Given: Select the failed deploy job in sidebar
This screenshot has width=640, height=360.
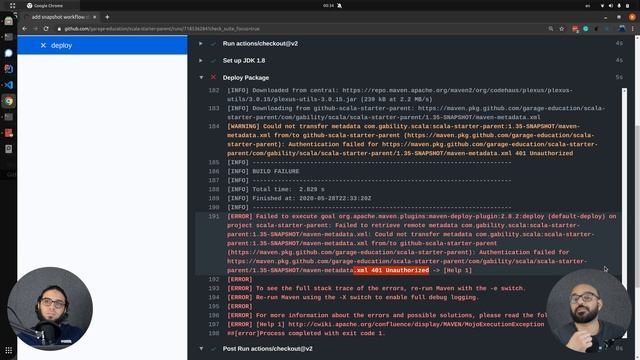Looking at the screenshot, I should point(102,45).
